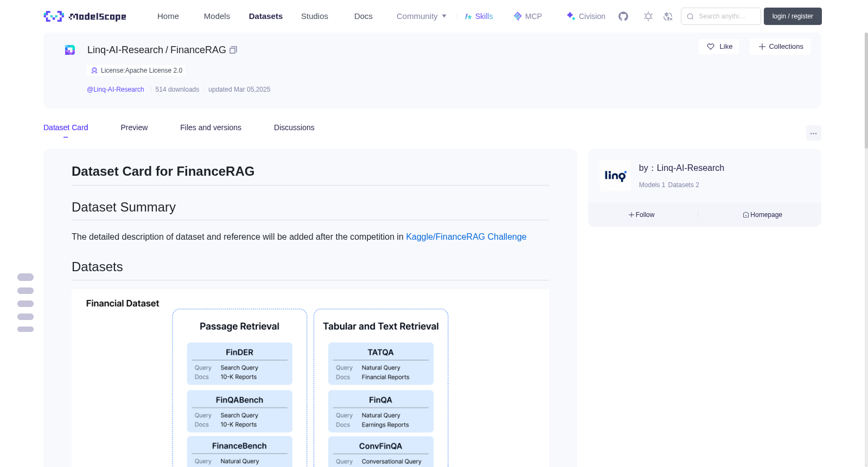
Task: Switch language with the translate icon
Action: (668, 16)
